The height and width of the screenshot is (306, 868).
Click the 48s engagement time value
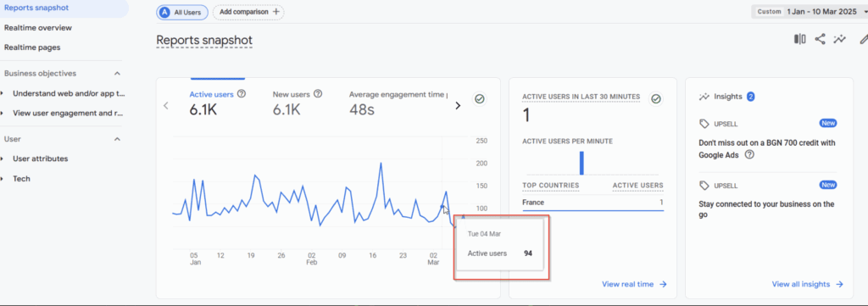pos(362,109)
